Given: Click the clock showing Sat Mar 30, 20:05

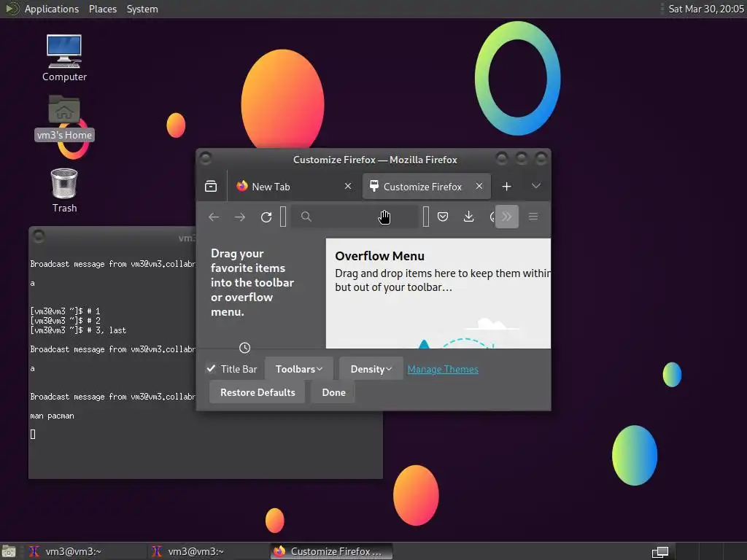Looking at the screenshot, I should point(706,9).
